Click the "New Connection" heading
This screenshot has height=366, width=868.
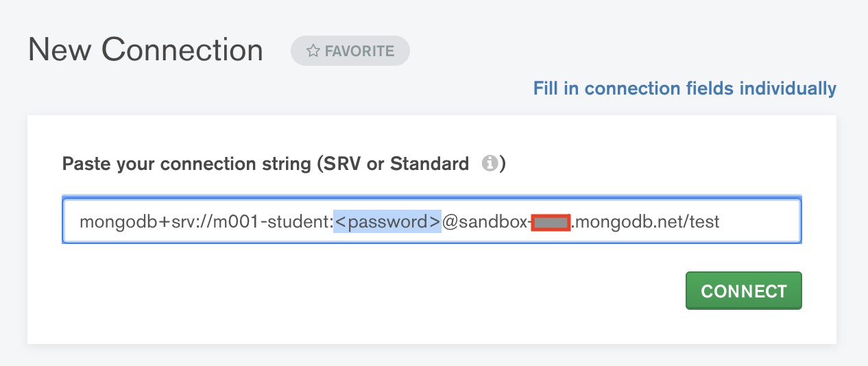[x=145, y=50]
